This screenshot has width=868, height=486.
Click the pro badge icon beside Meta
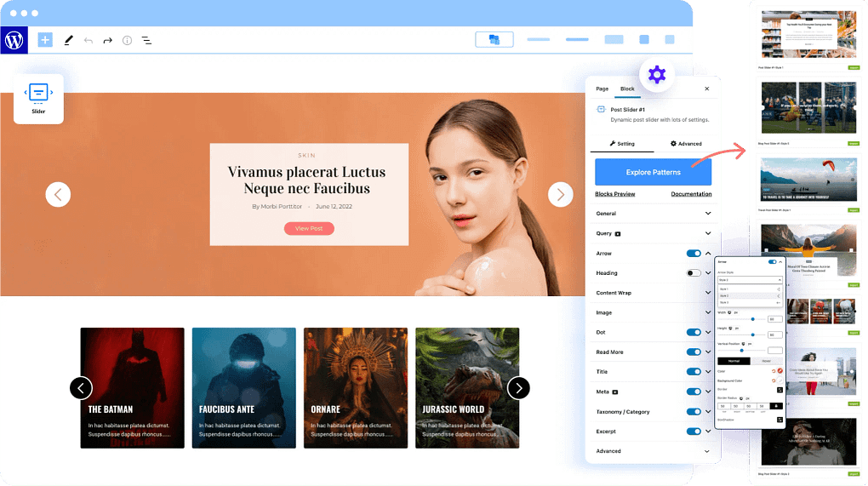point(615,392)
